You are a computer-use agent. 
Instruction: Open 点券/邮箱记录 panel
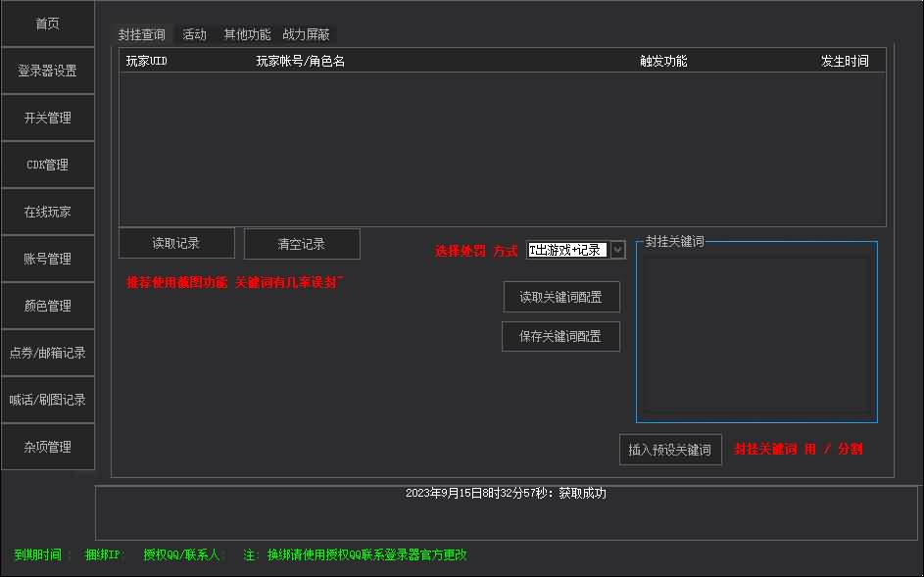[47, 352]
